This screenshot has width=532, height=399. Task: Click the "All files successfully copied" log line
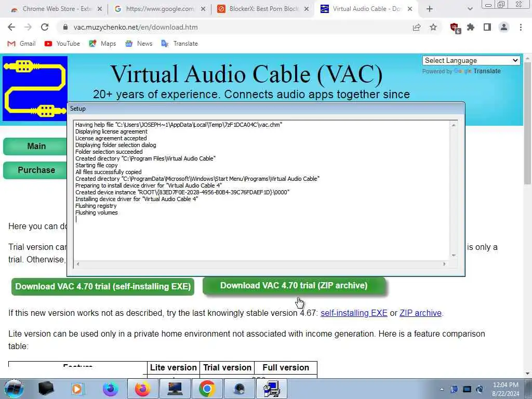(108, 172)
